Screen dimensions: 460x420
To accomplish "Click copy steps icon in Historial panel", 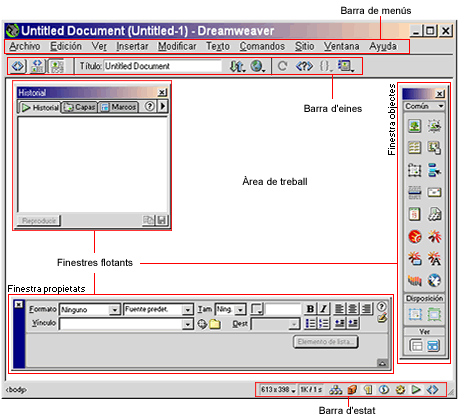I will (x=148, y=220).
